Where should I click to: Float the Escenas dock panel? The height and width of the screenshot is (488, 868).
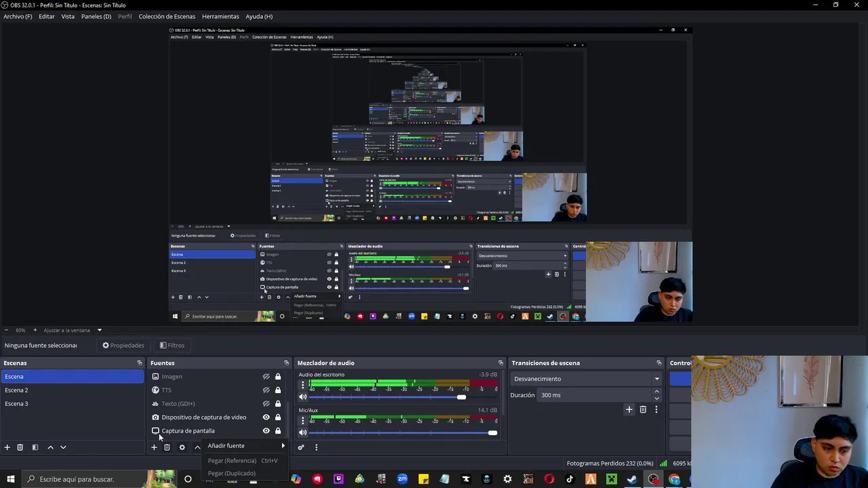(140, 363)
